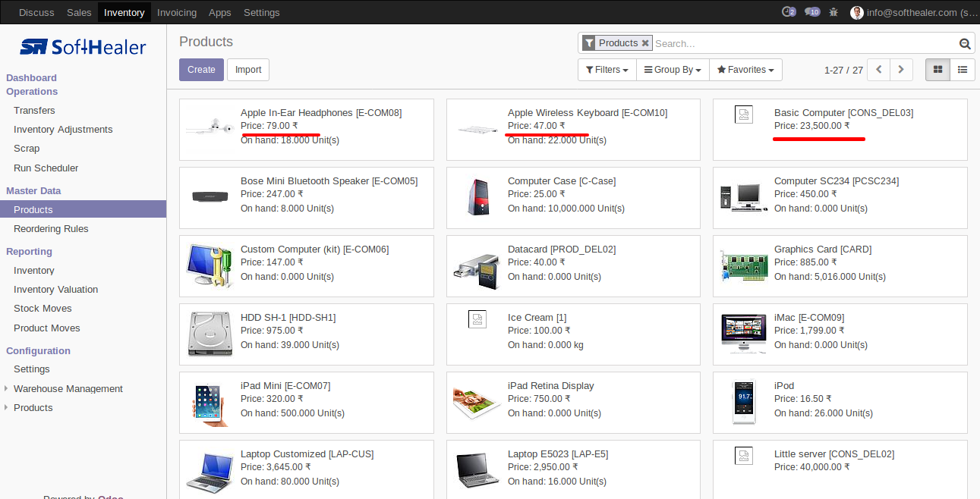The image size is (980, 499).
Task: Open Settings under Configuration in sidebar
Action: pyautogui.click(x=32, y=369)
